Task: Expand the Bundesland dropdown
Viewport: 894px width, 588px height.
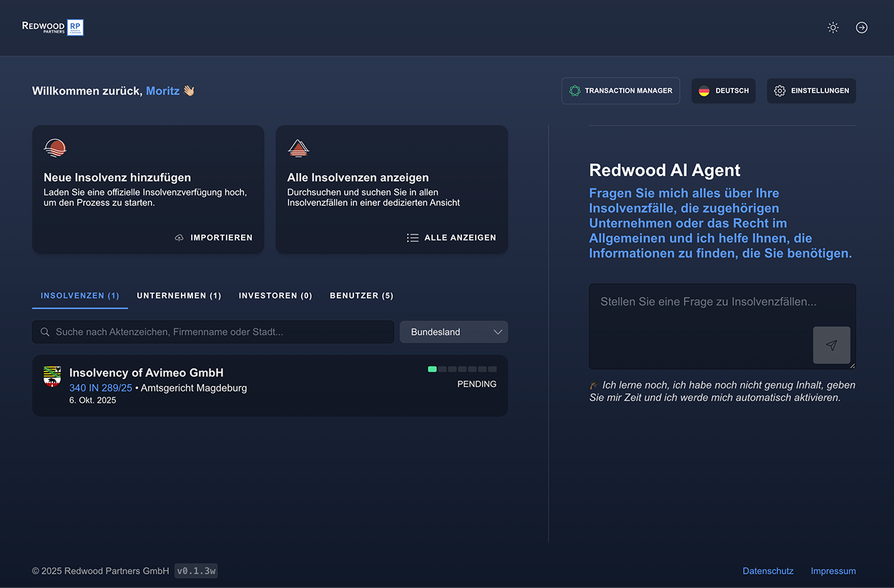Action: click(454, 332)
